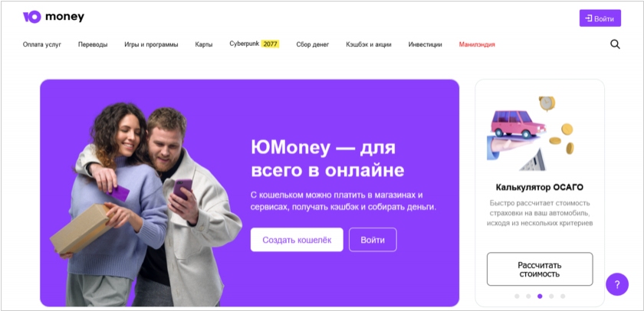
Task: Go to Инвестиции page
Action: coord(425,44)
